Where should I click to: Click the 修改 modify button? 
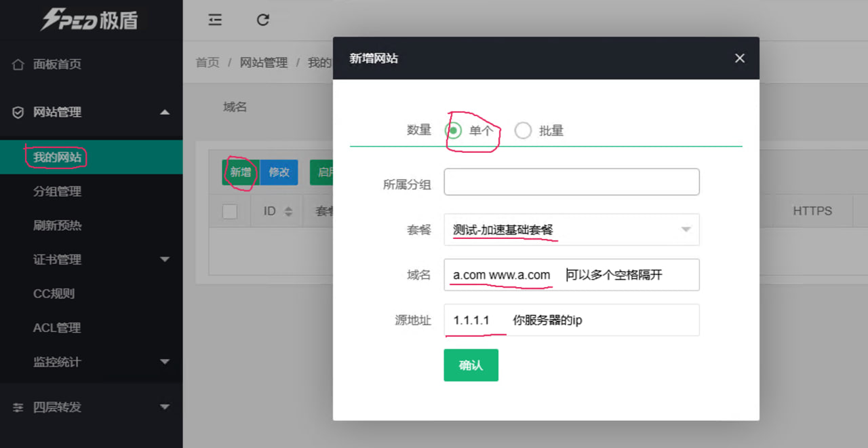pyautogui.click(x=279, y=172)
